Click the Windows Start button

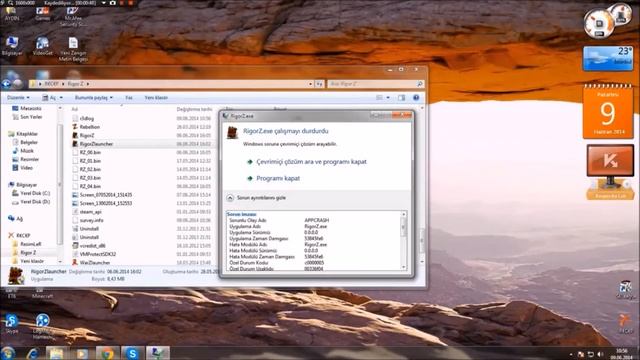(x=8, y=353)
